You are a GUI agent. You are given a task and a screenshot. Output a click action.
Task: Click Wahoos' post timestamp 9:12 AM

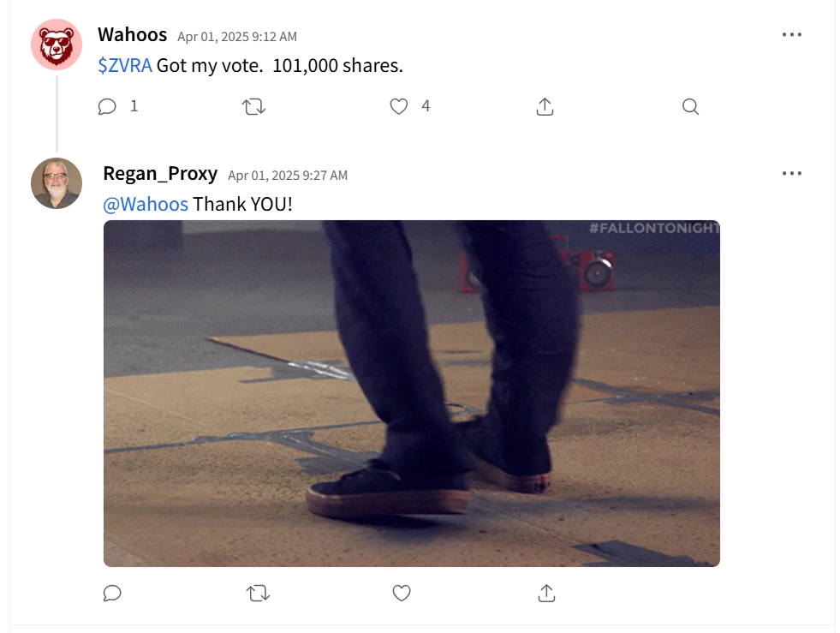pos(237,36)
